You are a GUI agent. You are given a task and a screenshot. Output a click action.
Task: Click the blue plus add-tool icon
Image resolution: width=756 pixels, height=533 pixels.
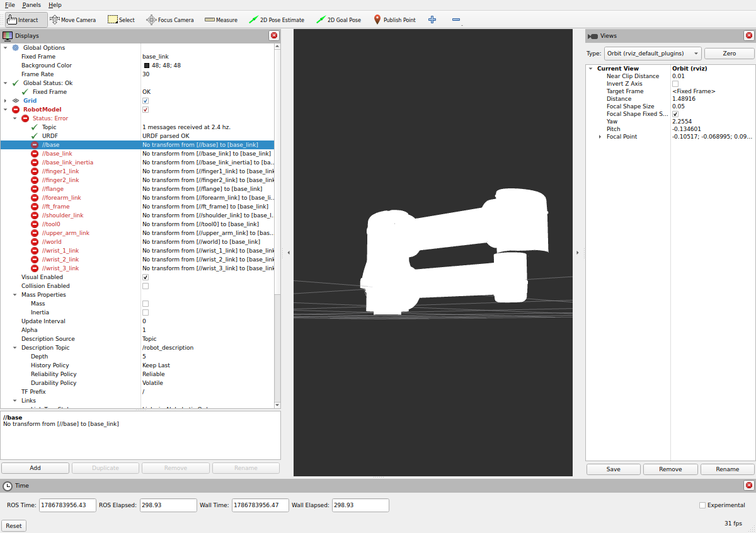pos(432,20)
